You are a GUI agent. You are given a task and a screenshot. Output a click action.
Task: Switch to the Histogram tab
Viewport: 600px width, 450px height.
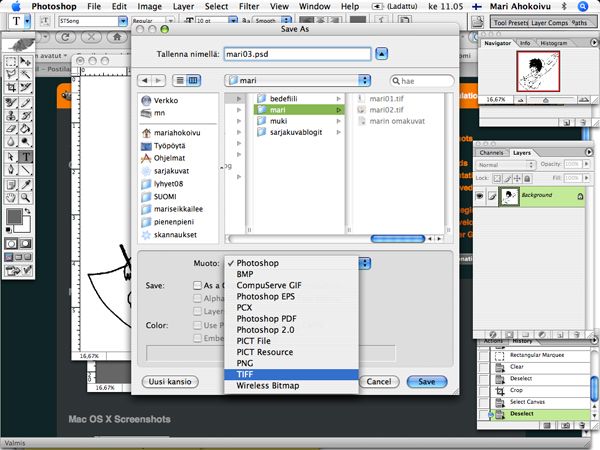coord(553,43)
